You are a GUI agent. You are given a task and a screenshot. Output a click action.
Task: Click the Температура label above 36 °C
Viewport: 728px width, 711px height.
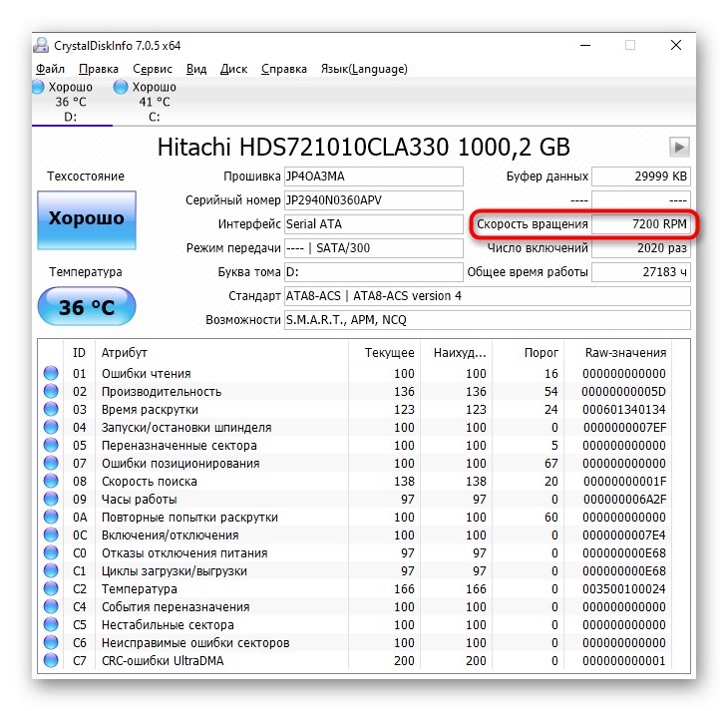point(86,272)
